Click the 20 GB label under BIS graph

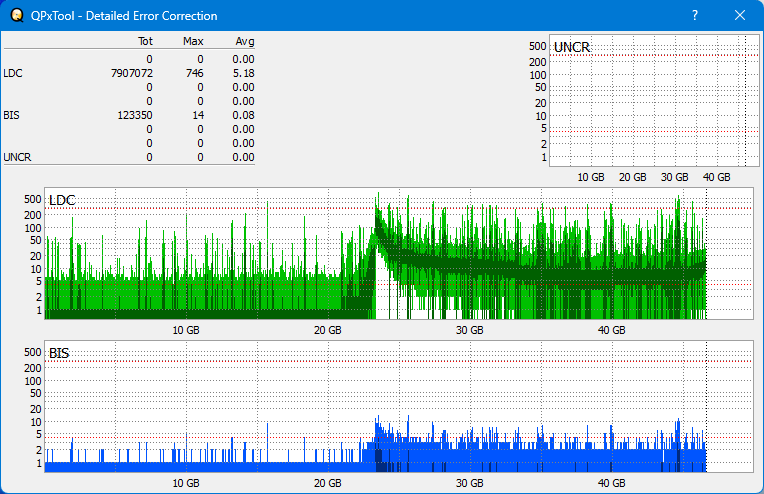click(x=327, y=483)
